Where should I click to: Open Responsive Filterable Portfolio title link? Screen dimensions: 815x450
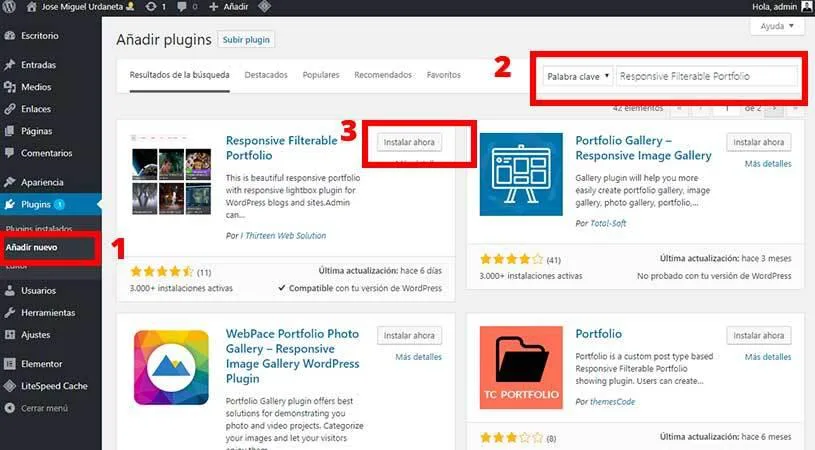click(x=281, y=148)
